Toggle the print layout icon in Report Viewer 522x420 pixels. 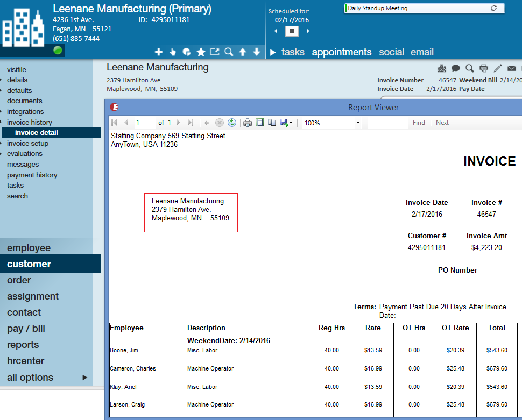(260, 123)
